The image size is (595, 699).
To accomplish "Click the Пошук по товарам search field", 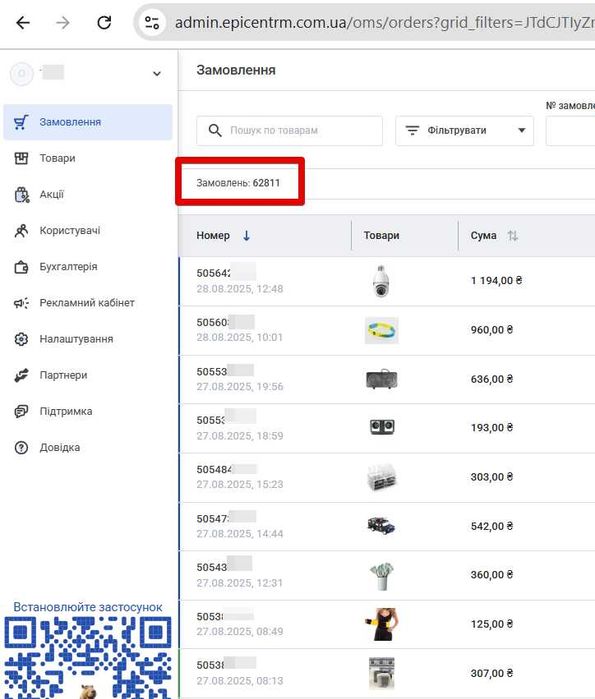I will (x=289, y=131).
